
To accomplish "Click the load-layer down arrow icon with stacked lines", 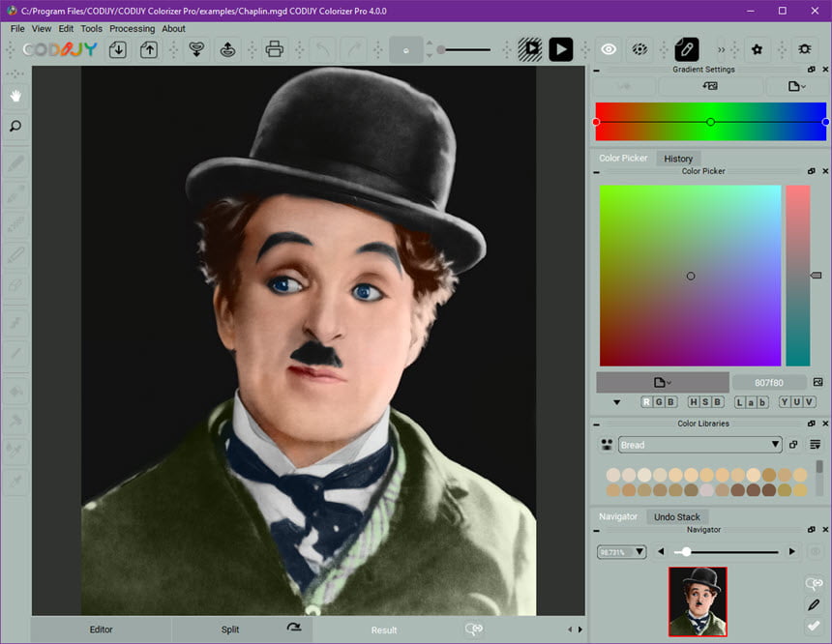I will pyautogui.click(x=196, y=49).
